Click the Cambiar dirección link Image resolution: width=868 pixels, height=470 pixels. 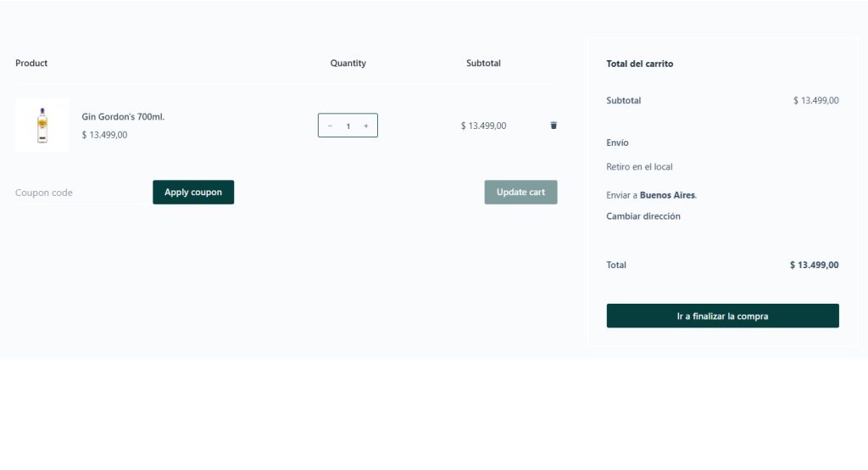[643, 216]
